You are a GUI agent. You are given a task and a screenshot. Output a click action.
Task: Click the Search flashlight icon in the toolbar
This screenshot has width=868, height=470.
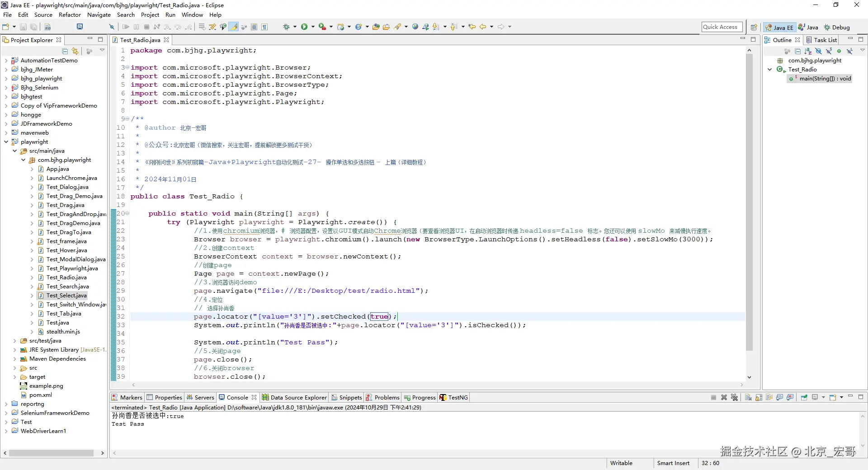[x=398, y=27]
